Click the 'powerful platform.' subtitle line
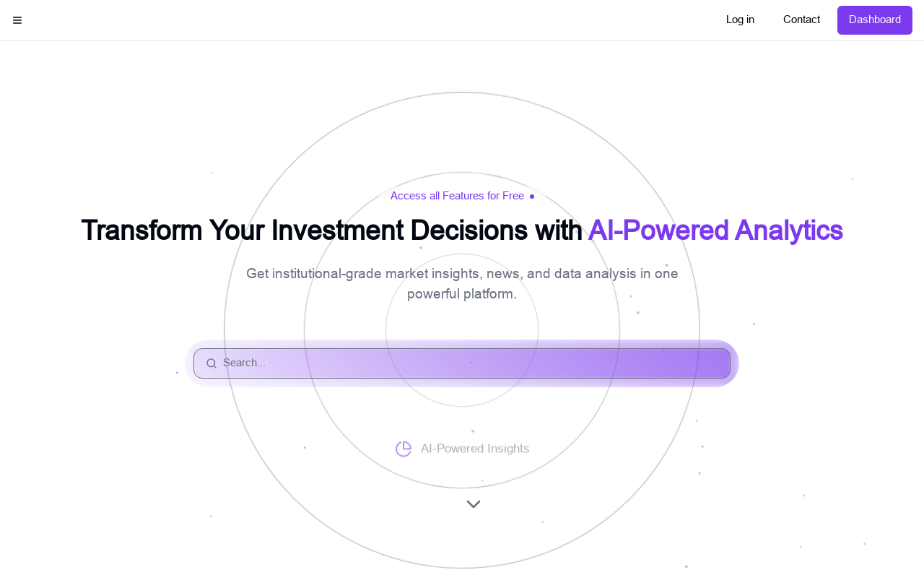This screenshot has width=924, height=578. click(462, 294)
